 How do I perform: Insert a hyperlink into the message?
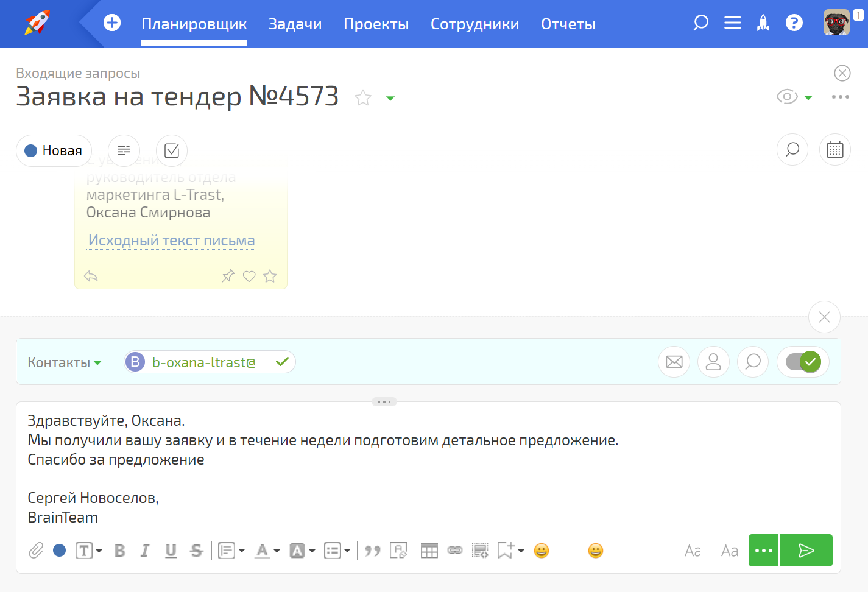pos(455,551)
